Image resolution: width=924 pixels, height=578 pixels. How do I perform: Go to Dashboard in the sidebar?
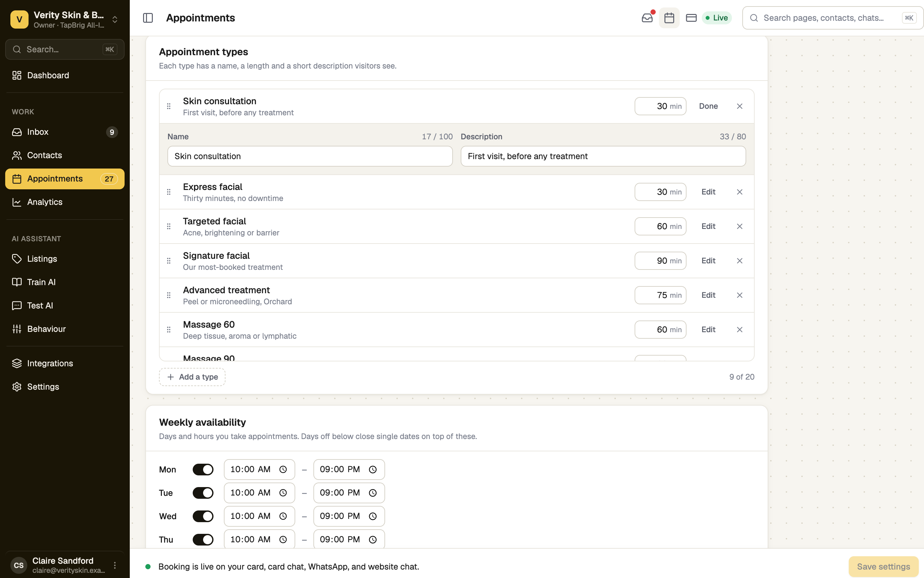click(x=65, y=75)
